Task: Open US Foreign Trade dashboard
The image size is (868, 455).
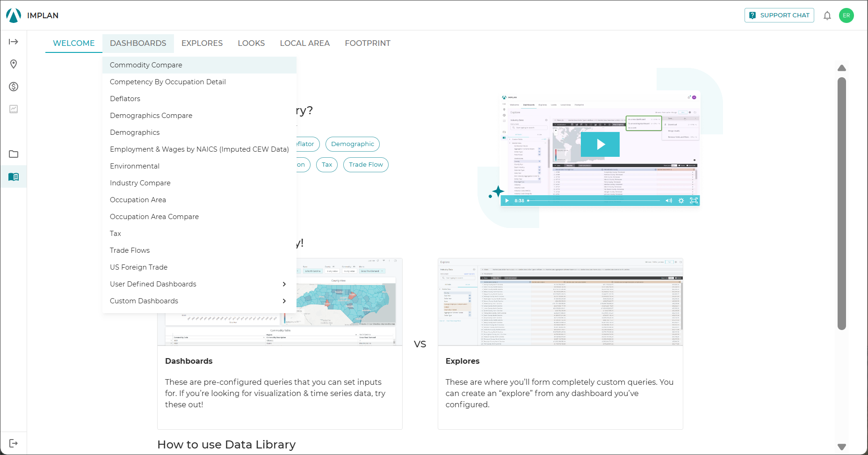Action: tap(199, 267)
